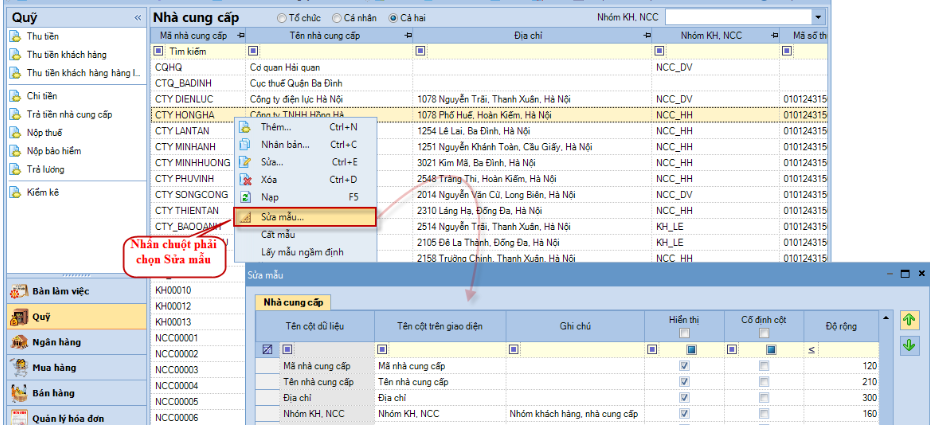Screen dimensions: 930x425
Task: Toggle Hiển thị checkbox for Địa chỉ row
Action: (684, 397)
